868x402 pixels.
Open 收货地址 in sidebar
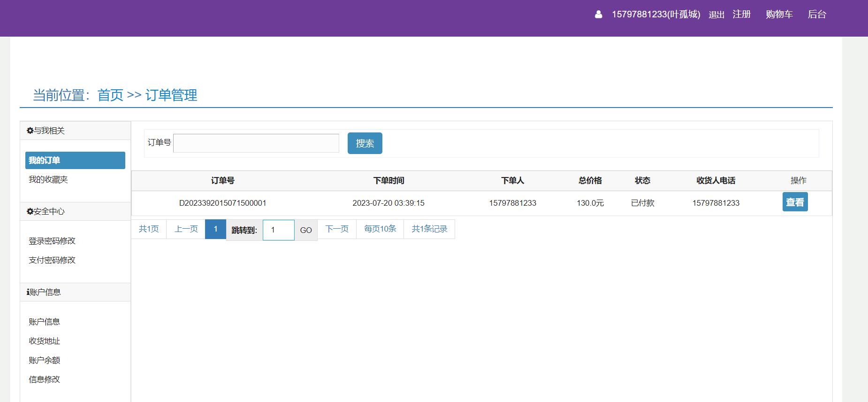(44, 341)
